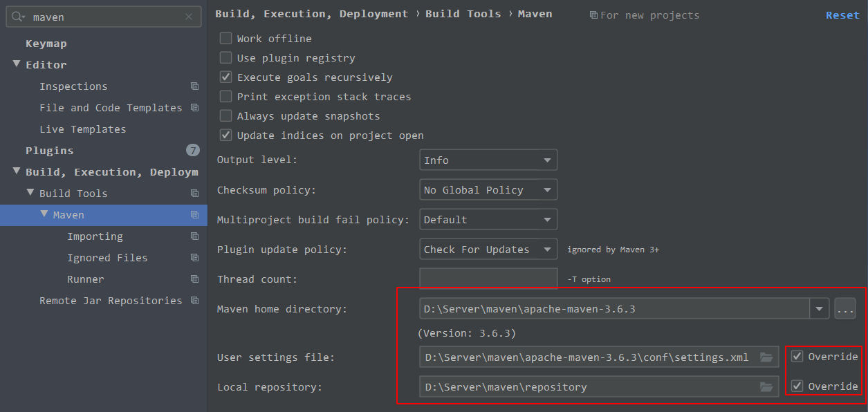Click the Plugins update count badge

(193, 151)
